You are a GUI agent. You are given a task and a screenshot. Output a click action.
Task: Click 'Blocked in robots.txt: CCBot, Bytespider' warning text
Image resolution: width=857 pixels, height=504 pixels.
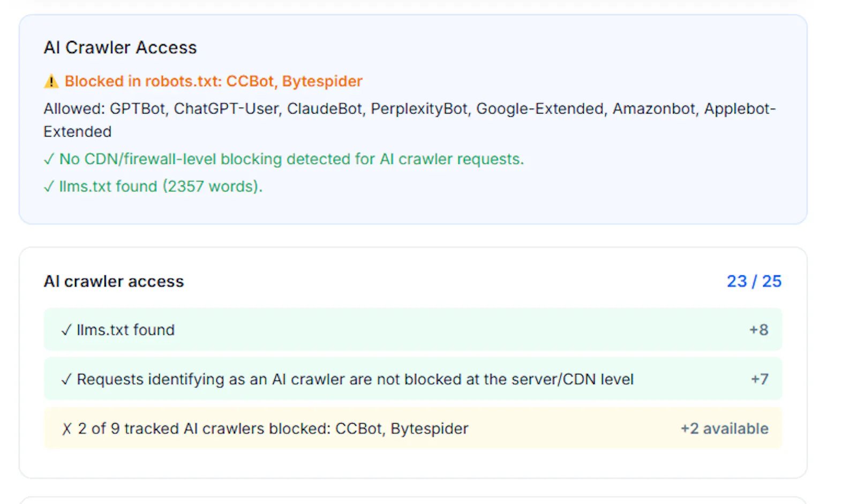click(x=214, y=81)
